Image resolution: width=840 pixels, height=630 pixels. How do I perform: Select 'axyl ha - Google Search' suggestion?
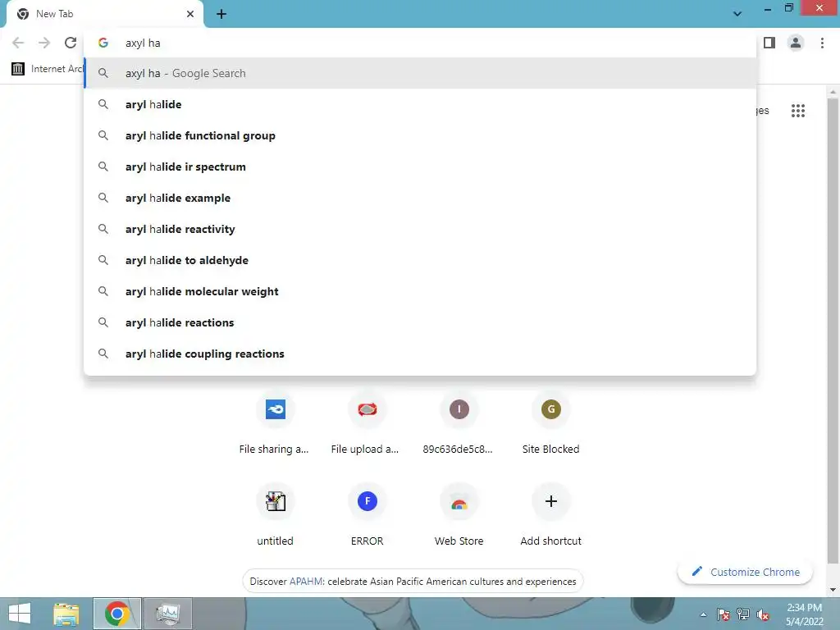tap(420, 73)
